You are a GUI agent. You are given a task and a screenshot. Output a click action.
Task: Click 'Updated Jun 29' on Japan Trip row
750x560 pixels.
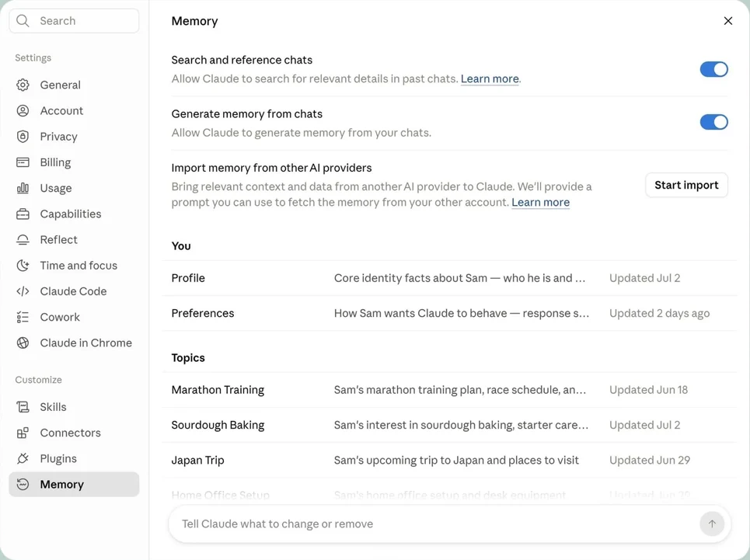click(650, 460)
